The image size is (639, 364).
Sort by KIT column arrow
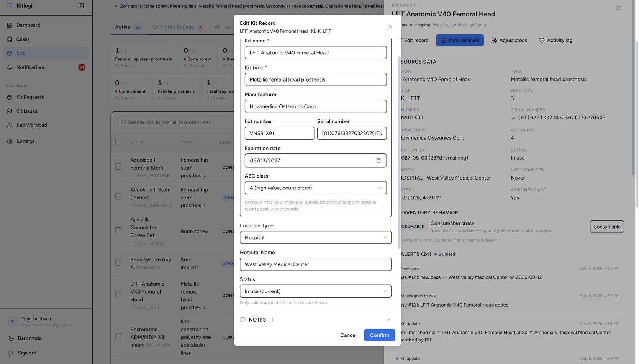[142, 143]
